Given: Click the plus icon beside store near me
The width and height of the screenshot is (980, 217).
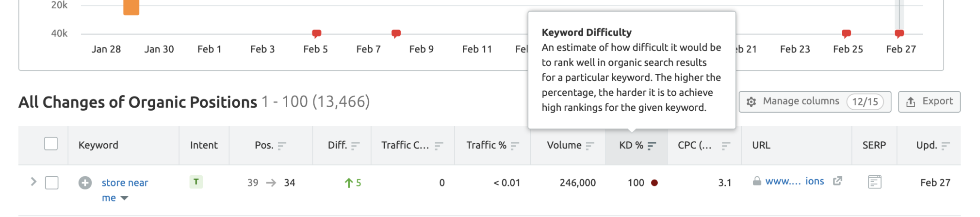Looking at the screenshot, I should click(85, 183).
